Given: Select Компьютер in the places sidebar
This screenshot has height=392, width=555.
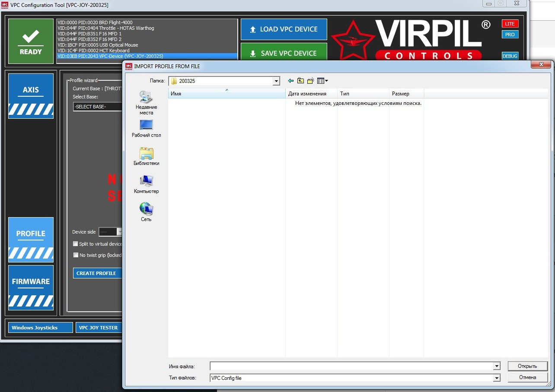Looking at the screenshot, I should tap(146, 184).
